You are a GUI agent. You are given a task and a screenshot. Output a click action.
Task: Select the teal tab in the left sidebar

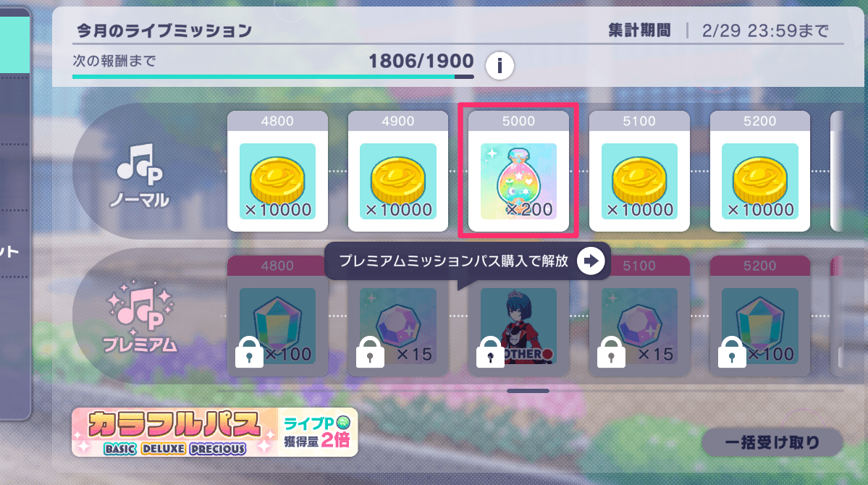[x=14, y=44]
